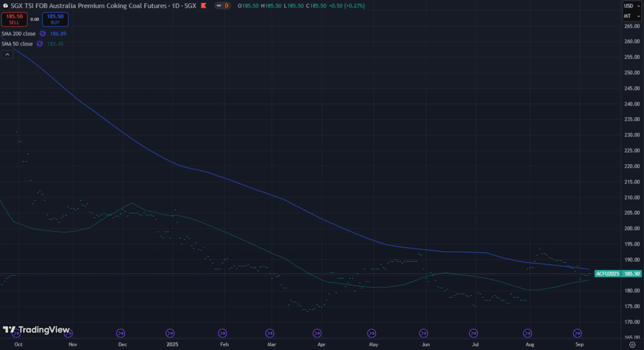
Task: Click the SMA 50 close refresh icon
Action: coord(40,44)
